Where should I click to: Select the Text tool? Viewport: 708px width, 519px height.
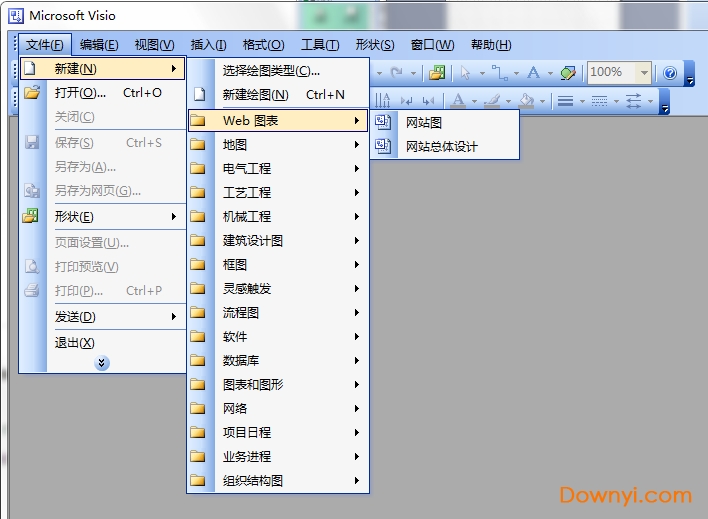pyautogui.click(x=534, y=72)
